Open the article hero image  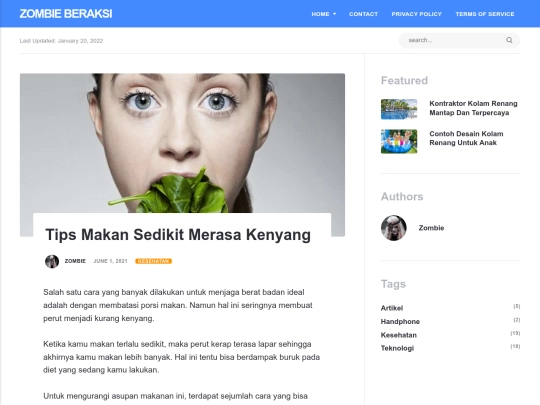point(182,143)
